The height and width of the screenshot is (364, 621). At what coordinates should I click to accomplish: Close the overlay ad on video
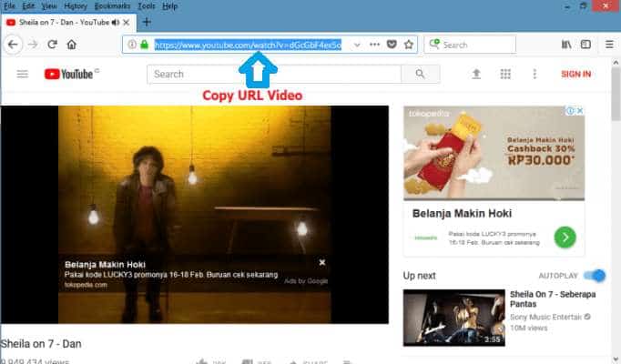322,262
